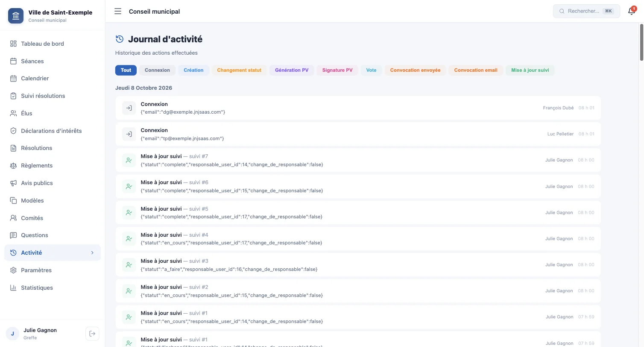Select the Création filter chip

tap(193, 70)
